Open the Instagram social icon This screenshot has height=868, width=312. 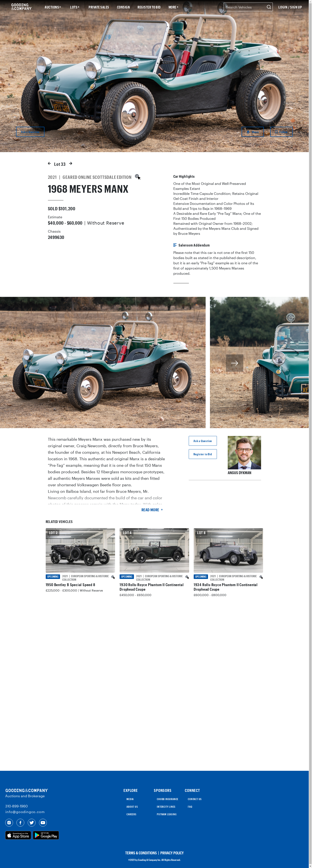pyautogui.click(x=9, y=822)
